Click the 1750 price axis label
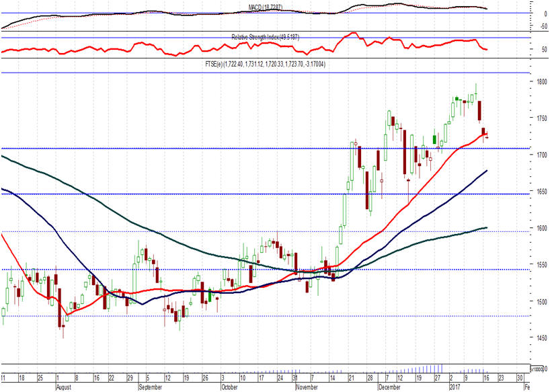This screenshot has height=392, width=550. tap(541, 118)
